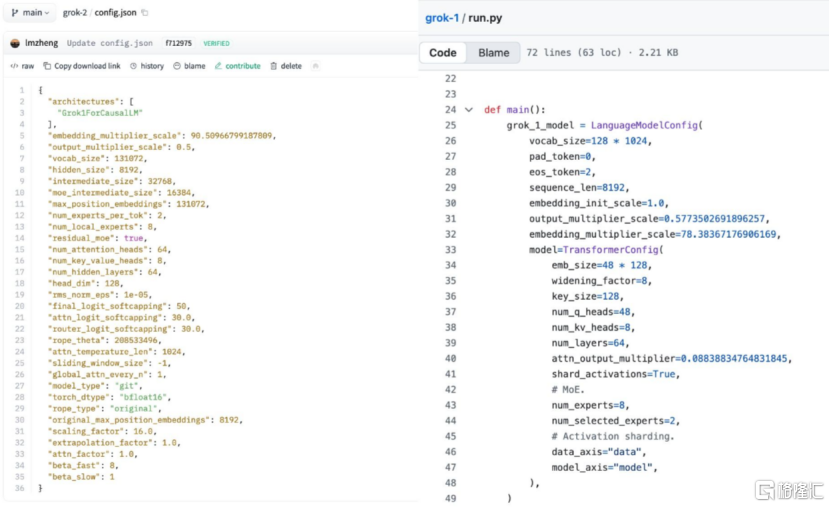Viewport: 830px width, 507px height.
Task: Click the model=TransformerConfig( line
Action: point(596,250)
